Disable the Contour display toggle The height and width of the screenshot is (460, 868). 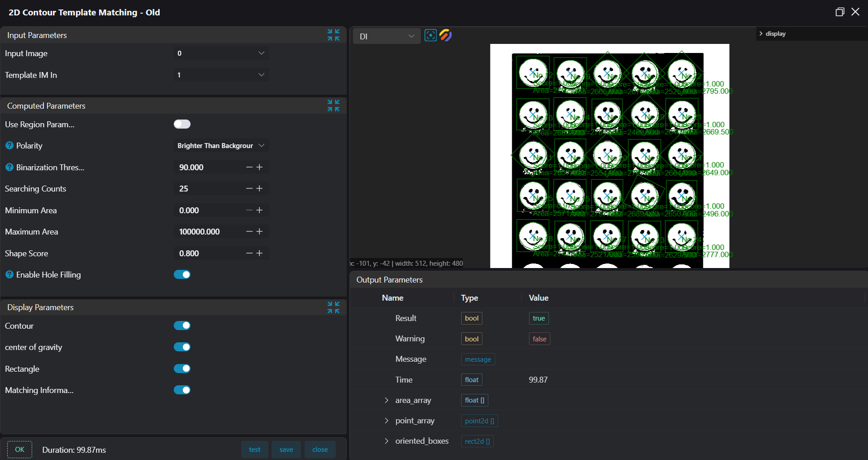pos(182,326)
